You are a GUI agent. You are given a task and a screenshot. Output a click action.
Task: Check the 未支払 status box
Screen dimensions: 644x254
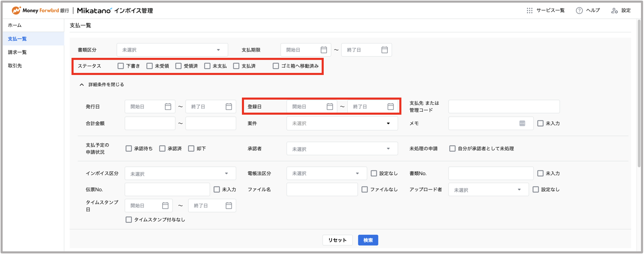point(207,66)
